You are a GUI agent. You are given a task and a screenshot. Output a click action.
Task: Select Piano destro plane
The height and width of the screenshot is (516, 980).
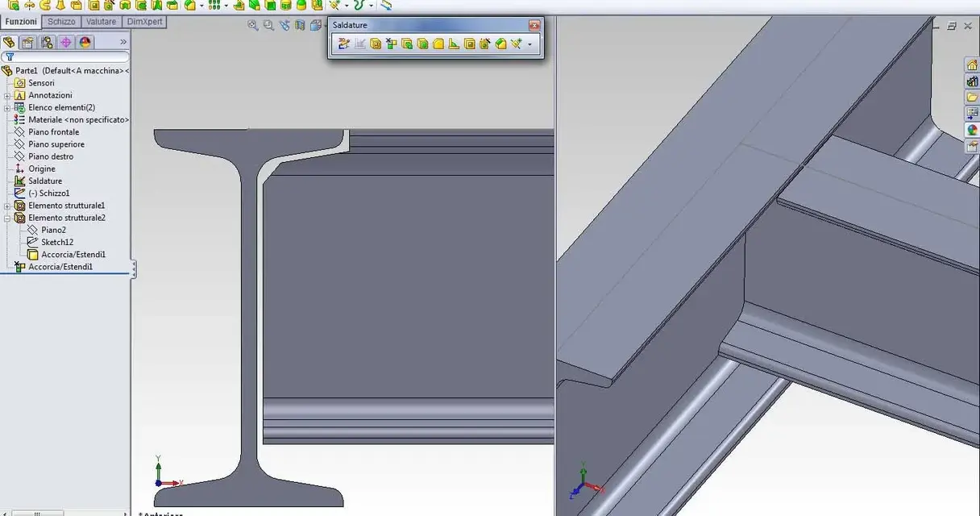pyautogui.click(x=51, y=156)
